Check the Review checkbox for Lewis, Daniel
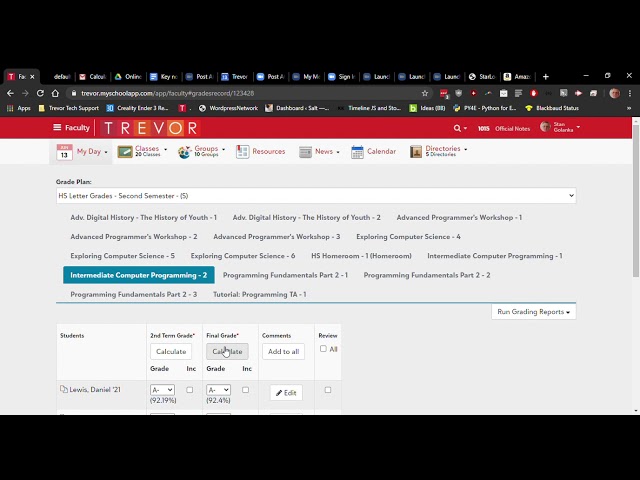This screenshot has height=480, width=640. click(328, 390)
